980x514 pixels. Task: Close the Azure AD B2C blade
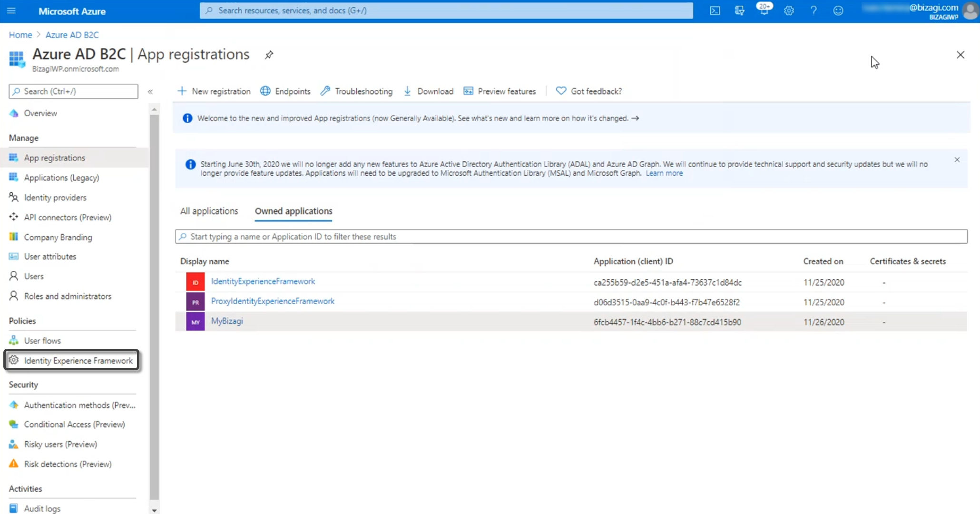click(x=960, y=55)
